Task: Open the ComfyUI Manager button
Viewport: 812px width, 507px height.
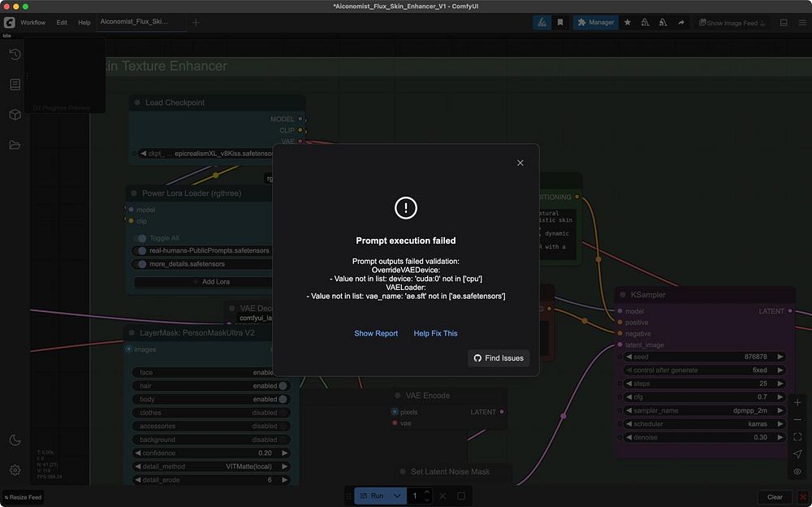Action: pos(595,22)
